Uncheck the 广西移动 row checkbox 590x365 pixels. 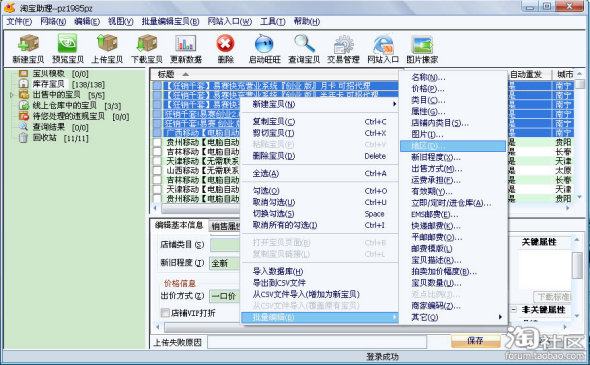157,133
